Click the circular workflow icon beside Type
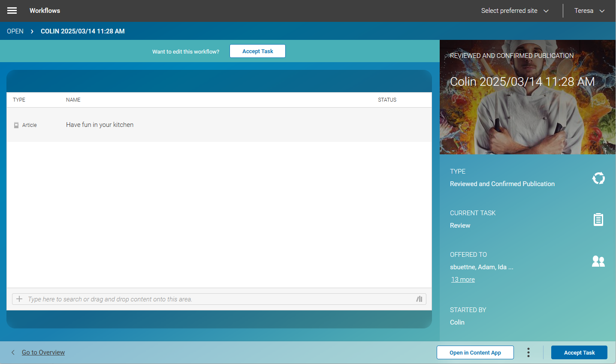Image resolution: width=616 pixels, height=364 pixels. coord(598,178)
